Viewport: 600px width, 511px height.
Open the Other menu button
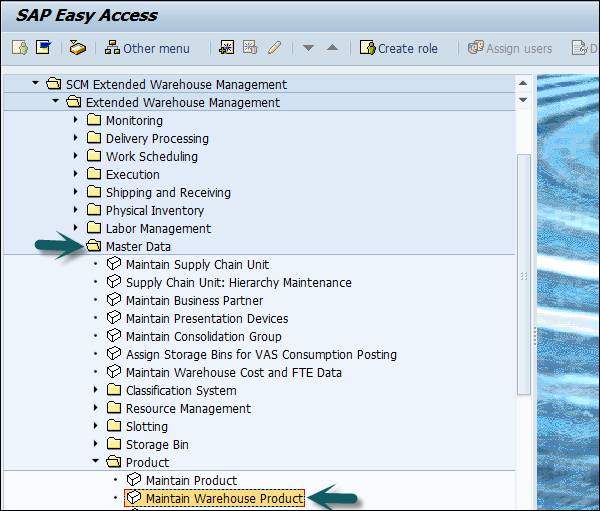click(147, 48)
